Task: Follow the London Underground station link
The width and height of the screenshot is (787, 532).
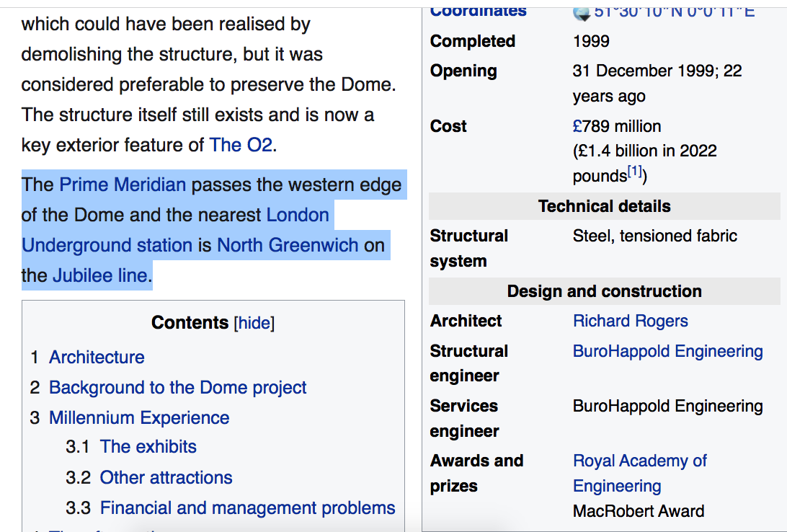Action: tap(175, 230)
